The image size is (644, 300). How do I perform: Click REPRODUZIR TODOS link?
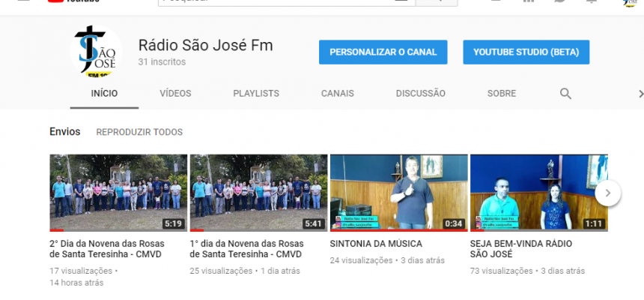coord(139,132)
